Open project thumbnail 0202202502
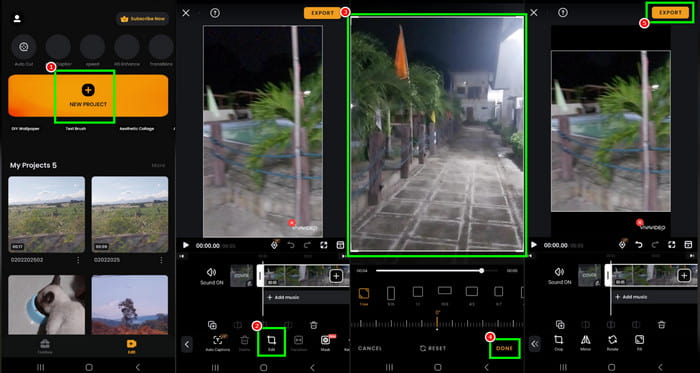Viewport: 700px width, 373px height. coord(46,215)
